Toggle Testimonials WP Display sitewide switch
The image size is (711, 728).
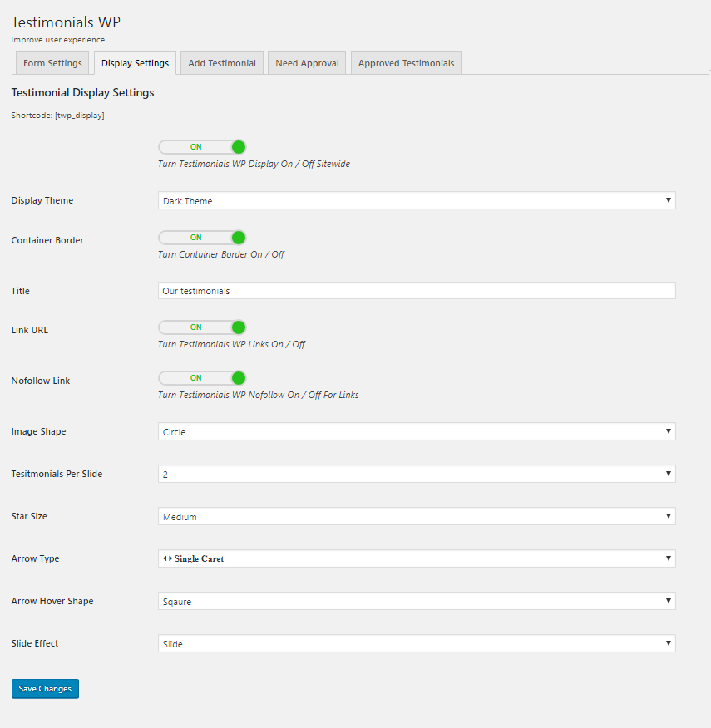tap(202, 147)
